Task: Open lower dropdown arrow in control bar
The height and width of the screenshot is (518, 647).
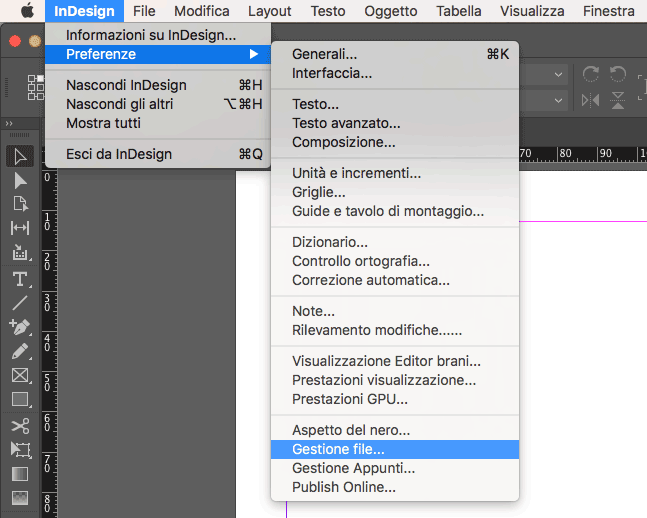Action: [x=558, y=100]
